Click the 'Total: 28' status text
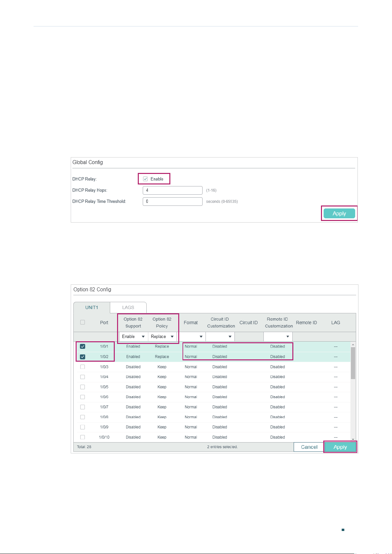Viewport: 392px width, 554px height. pyautogui.click(x=84, y=447)
